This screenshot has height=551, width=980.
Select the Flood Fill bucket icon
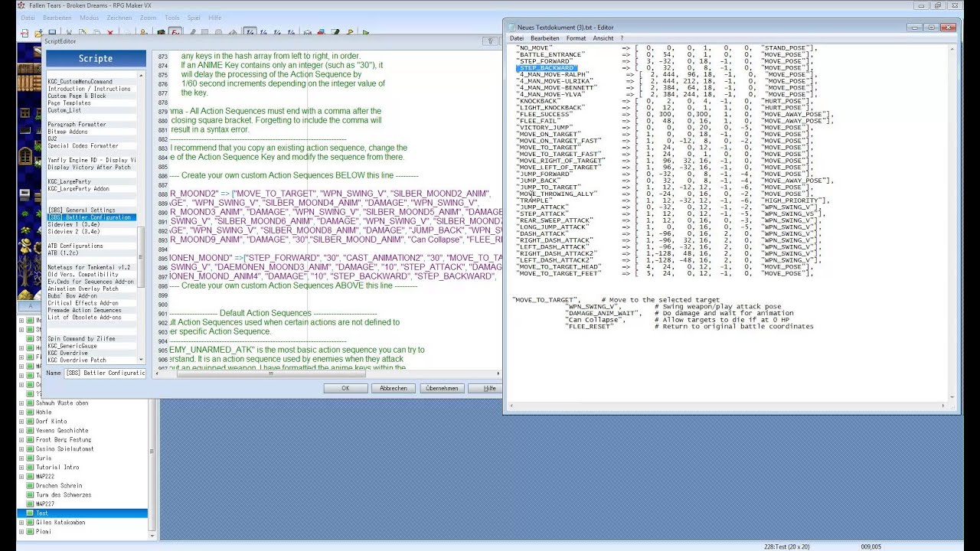pos(232,33)
